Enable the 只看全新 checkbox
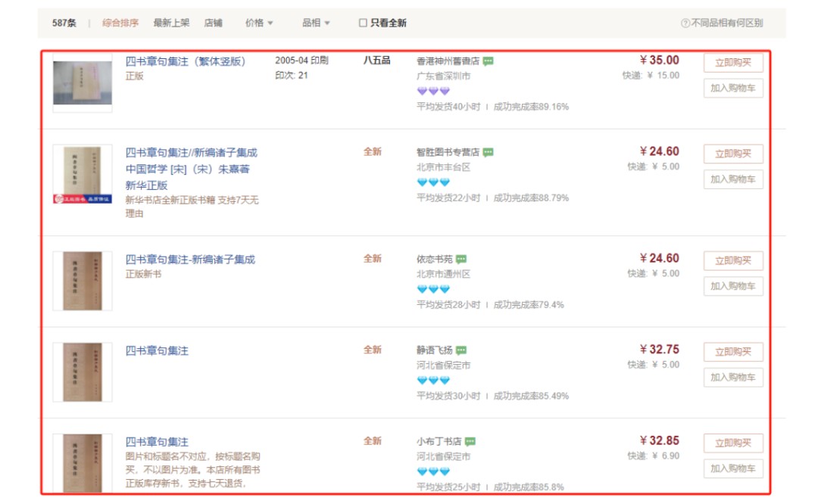818x504 pixels. [x=363, y=23]
